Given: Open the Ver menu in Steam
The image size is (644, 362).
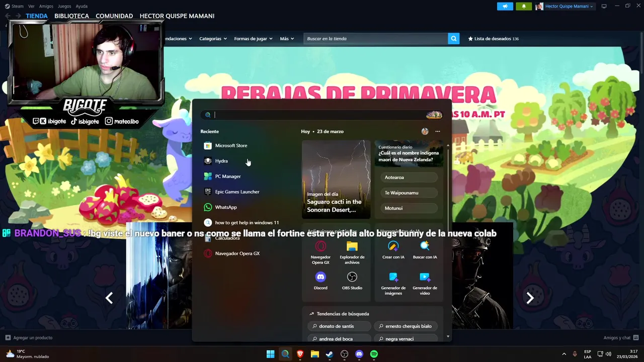Looking at the screenshot, I should click(x=31, y=6).
